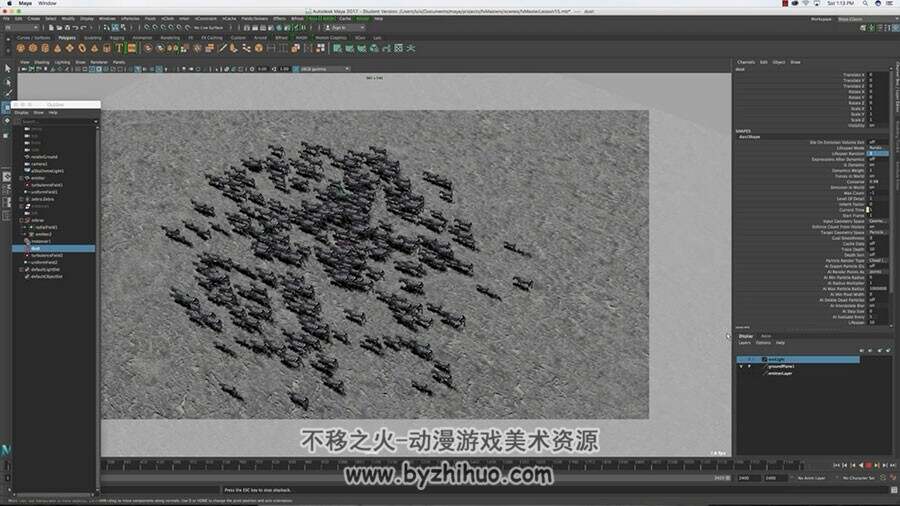The width and height of the screenshot is (900, 506).
Task: Switch to select by object type mode
Action: click(115, 27)
